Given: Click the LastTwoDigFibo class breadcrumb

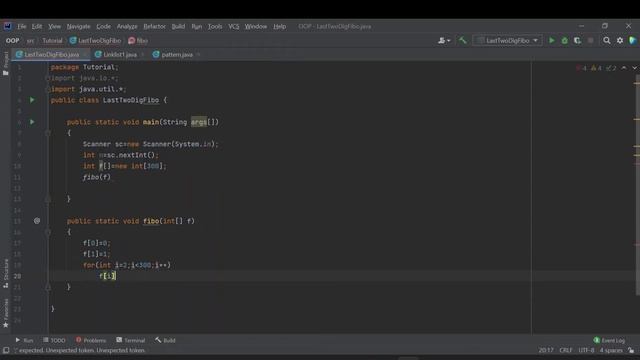Looking at the screenshot, I should pos(96,41).
